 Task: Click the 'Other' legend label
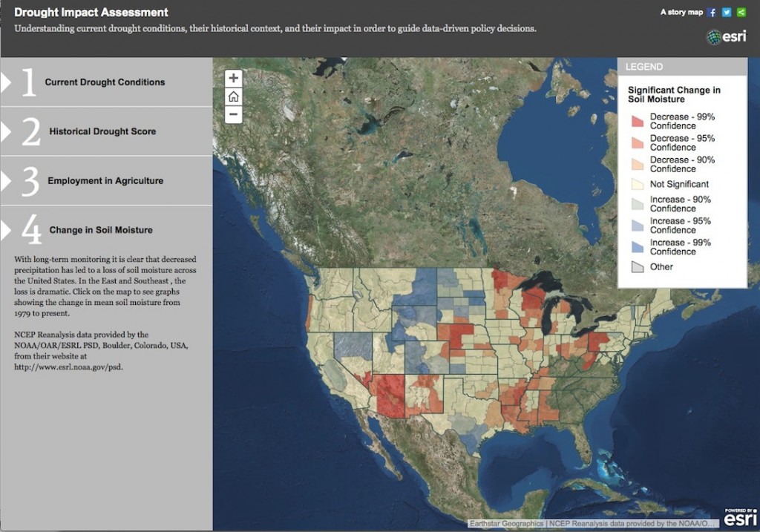coord(661,267)
